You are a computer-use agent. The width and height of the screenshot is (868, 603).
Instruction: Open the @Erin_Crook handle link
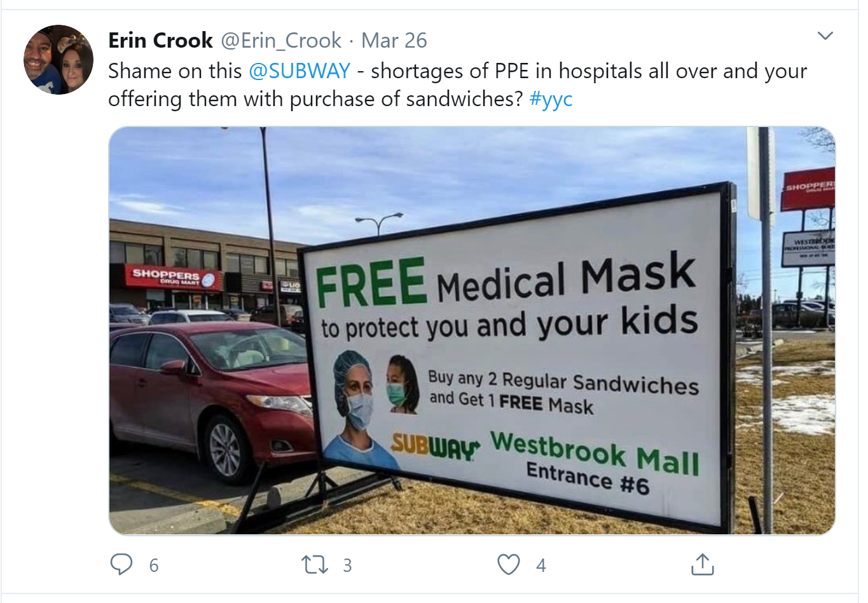point(281,41)
